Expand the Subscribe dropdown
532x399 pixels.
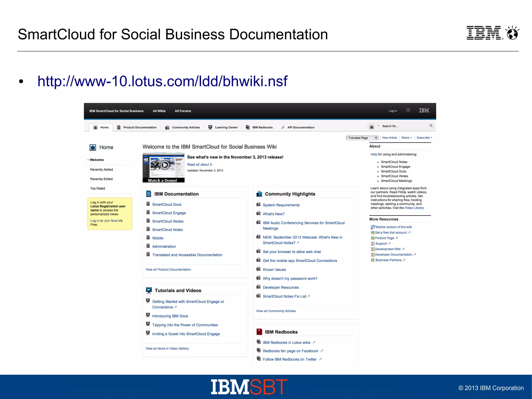424,138
